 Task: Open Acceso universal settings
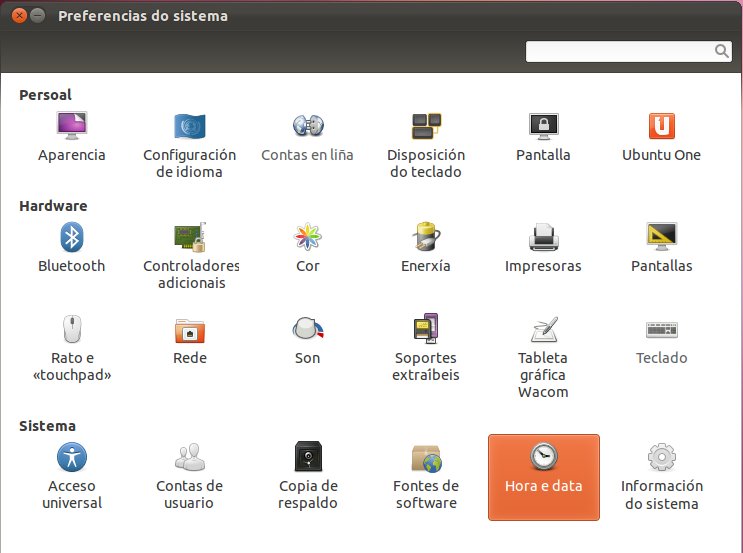tap(72, 476)
